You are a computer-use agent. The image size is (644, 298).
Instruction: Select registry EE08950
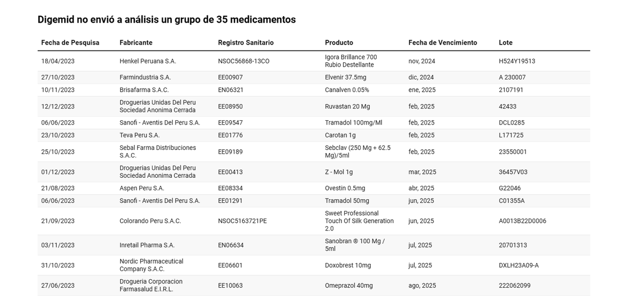tap(230, 106)
